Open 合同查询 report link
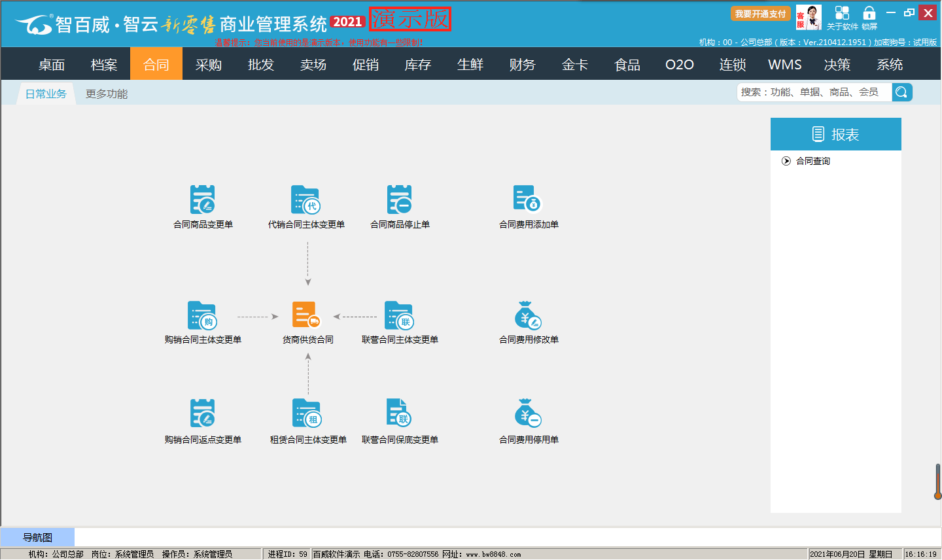Screen dimensions: 942x560 812,161
